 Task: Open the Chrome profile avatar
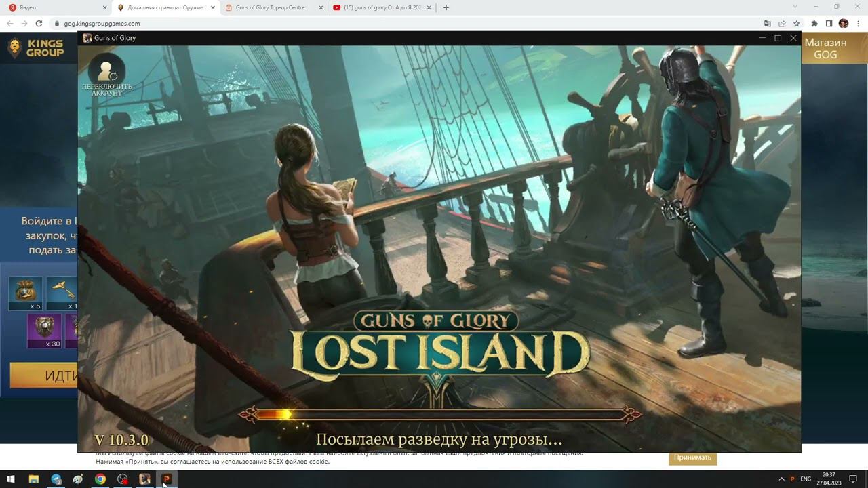click(844, 23)
